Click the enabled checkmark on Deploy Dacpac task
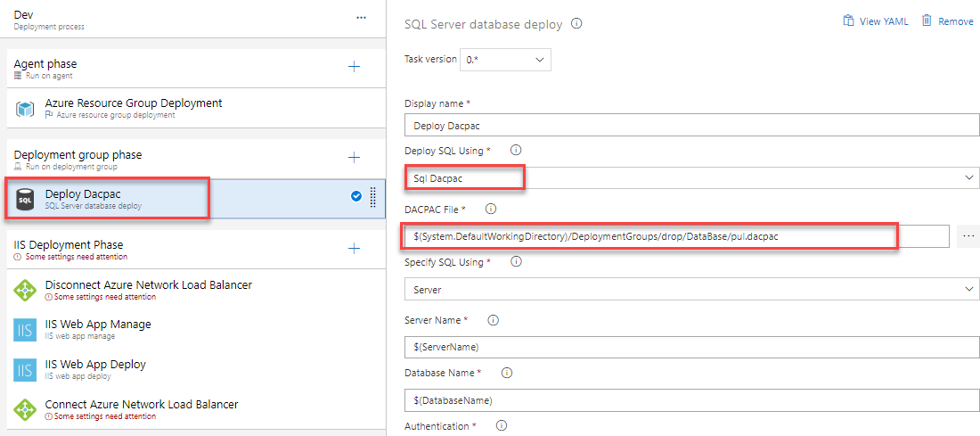This screenshot has width=980, height=436. pyautogui.click(x=356, y=196)
